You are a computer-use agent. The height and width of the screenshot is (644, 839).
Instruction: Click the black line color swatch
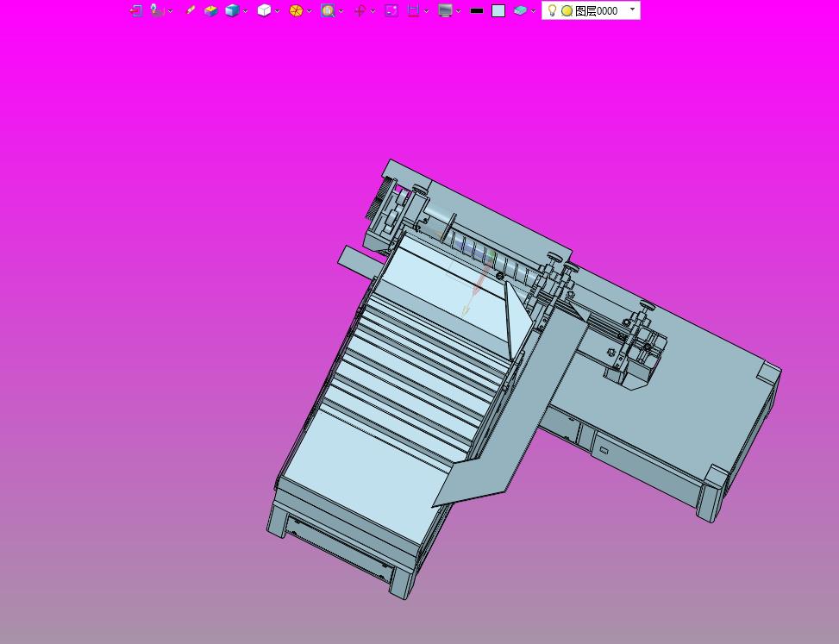[x=477, y=10]
